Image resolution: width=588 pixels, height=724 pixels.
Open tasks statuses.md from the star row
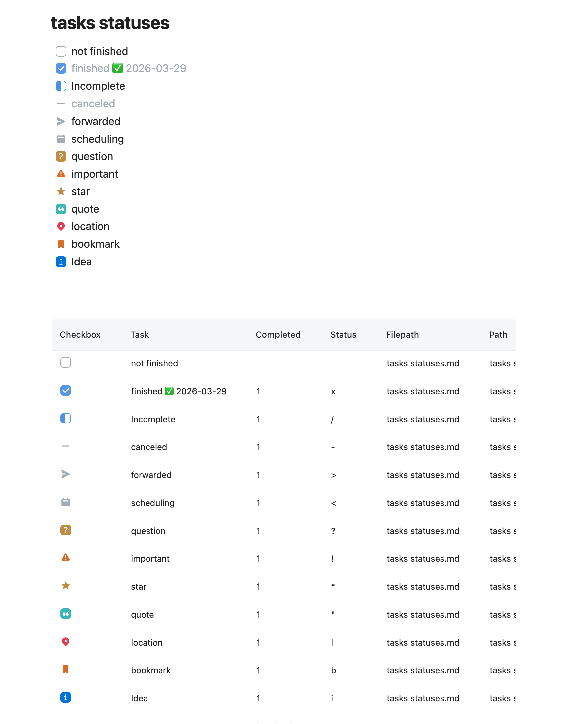point(423,587)
